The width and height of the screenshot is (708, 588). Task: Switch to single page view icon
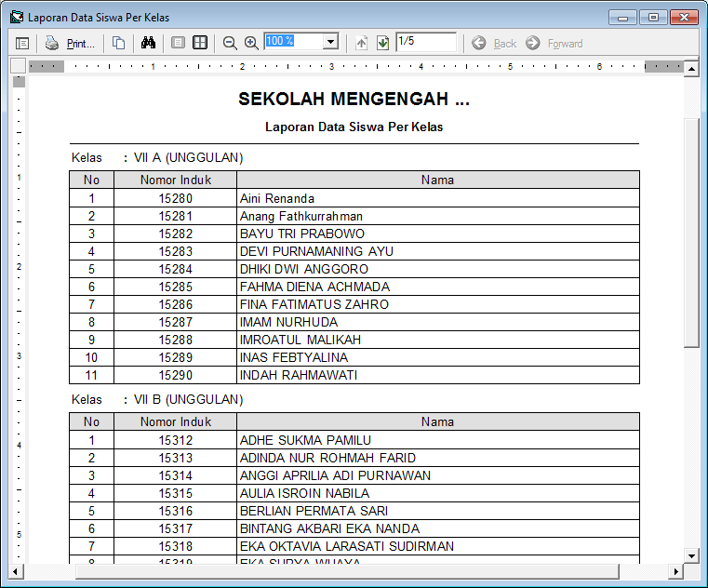point(178,44)
